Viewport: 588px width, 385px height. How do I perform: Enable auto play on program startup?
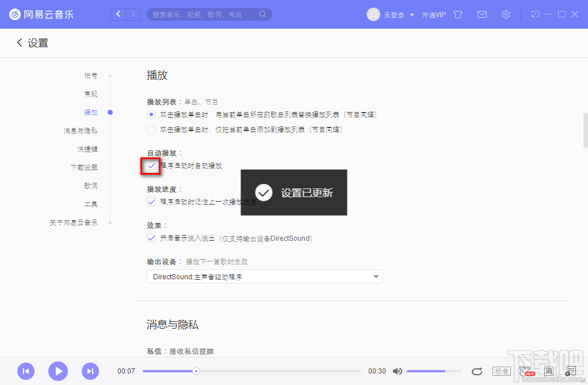[x=151, y=166]
